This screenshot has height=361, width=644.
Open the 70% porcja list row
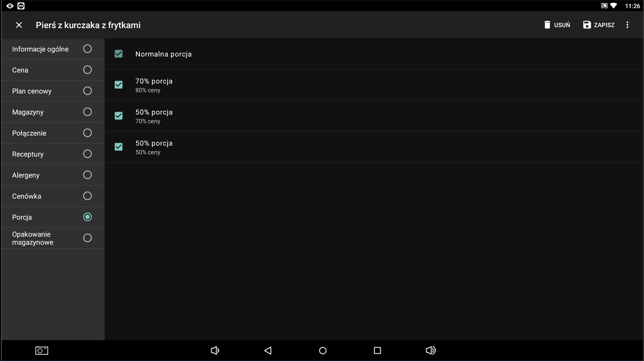[374, 85]
